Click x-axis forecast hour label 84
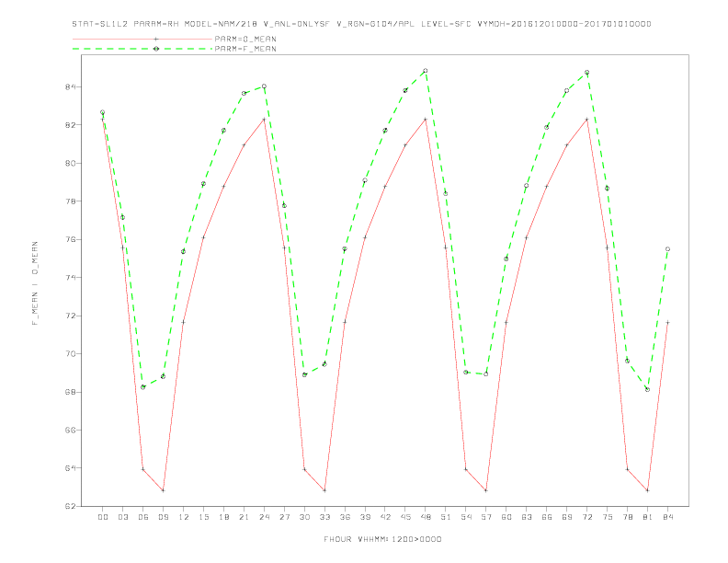The height and width of the screenshot is (563, 728). [x=667, y=517]
